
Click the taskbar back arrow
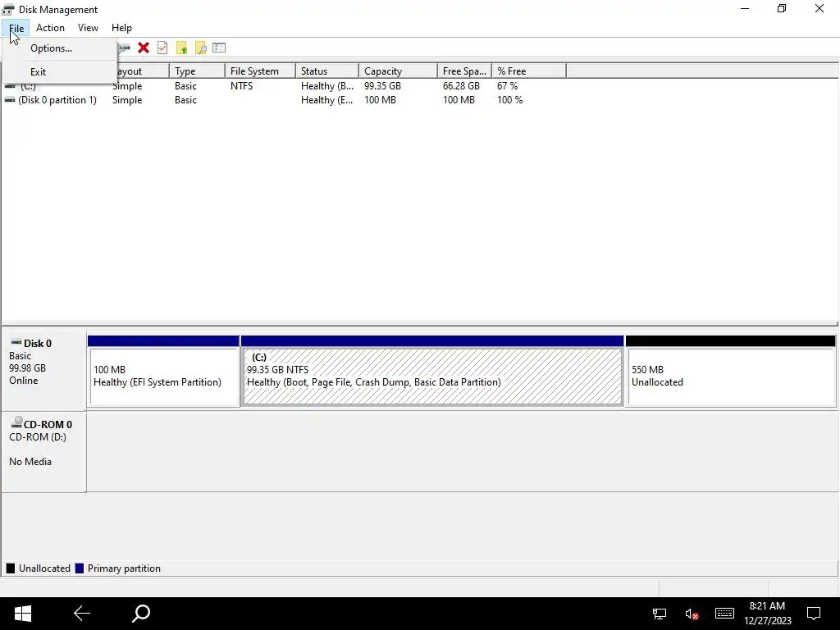coord(82,614)
